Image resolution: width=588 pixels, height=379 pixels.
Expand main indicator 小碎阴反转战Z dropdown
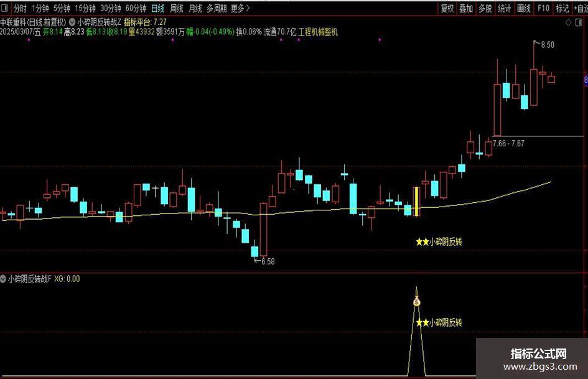[x=72, y=22]
